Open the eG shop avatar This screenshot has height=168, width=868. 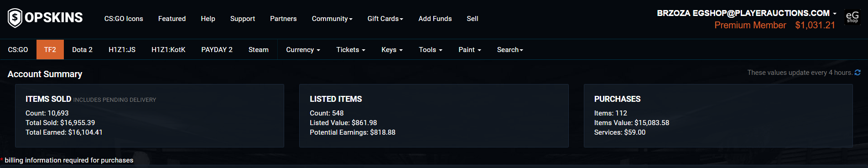[x=852, y=17]
